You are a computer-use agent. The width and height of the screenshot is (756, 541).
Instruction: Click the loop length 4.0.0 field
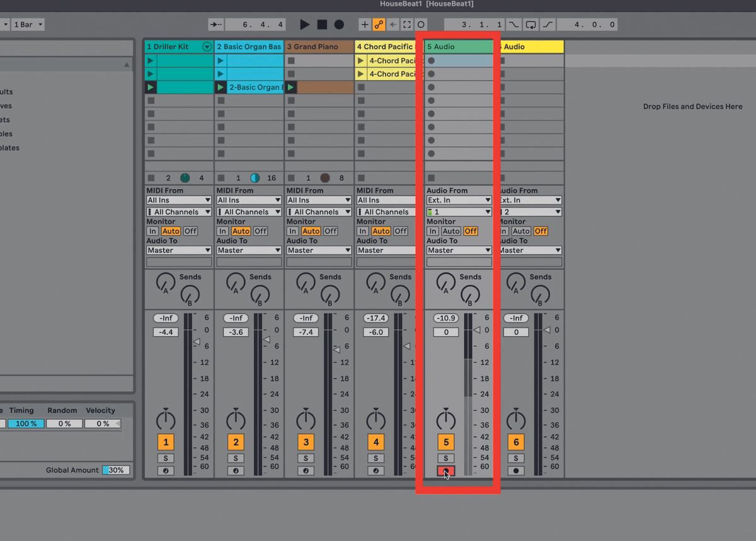pyautogui.click(x=587, y=25)
